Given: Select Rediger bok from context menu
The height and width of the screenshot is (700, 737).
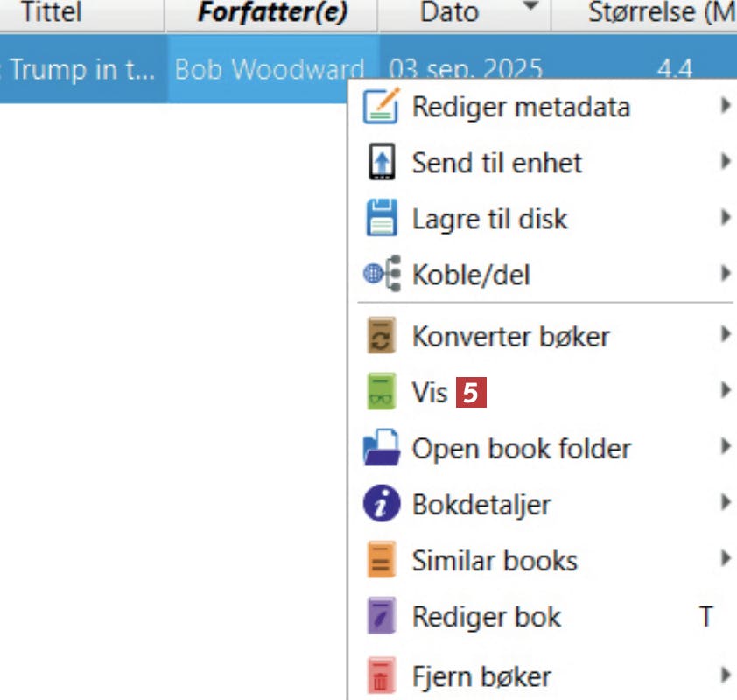Looking at the screenshot, I should 486,617.
